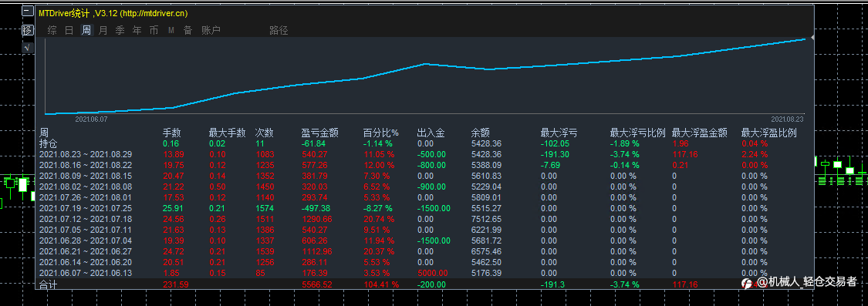Select row 2021.08.02 ~ 2021.08.08
Screen dimensions: 868x306
pyautogui.click(x=85, y=187)
